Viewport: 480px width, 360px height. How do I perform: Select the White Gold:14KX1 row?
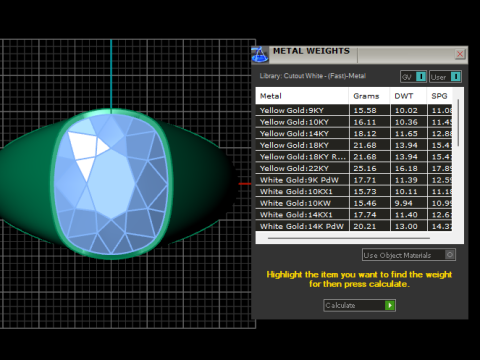click(x=354, y=215)
